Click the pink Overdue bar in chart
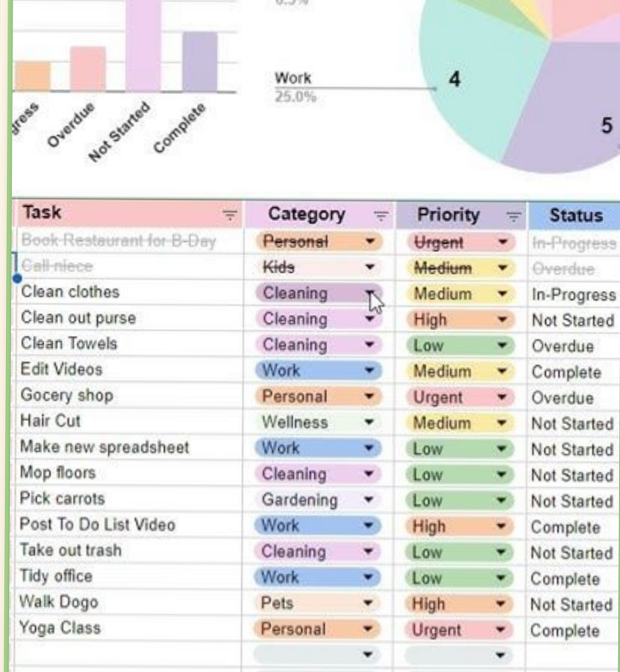The height and width of the screenshot is (672, 620). (x=88, y=69)
